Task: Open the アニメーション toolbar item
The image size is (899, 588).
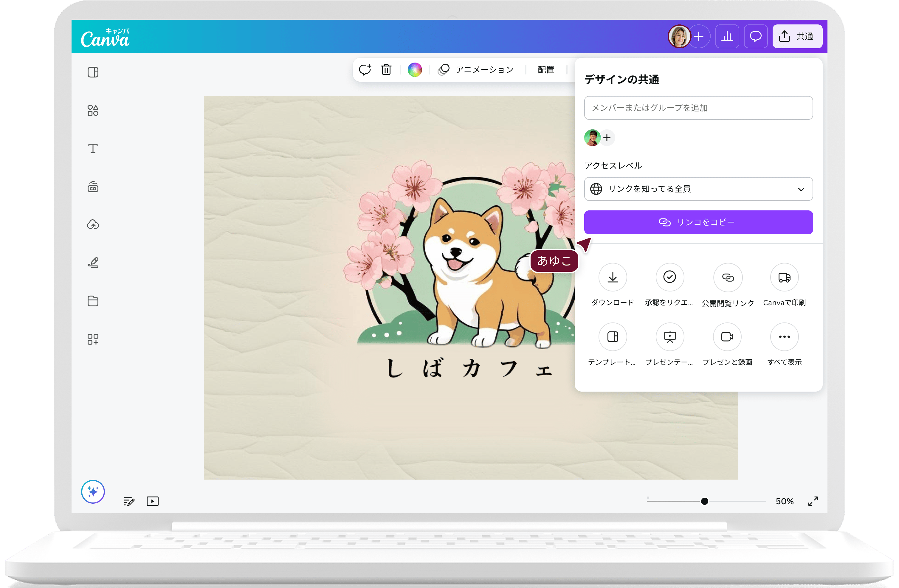Action: click(x=476, y=70)
